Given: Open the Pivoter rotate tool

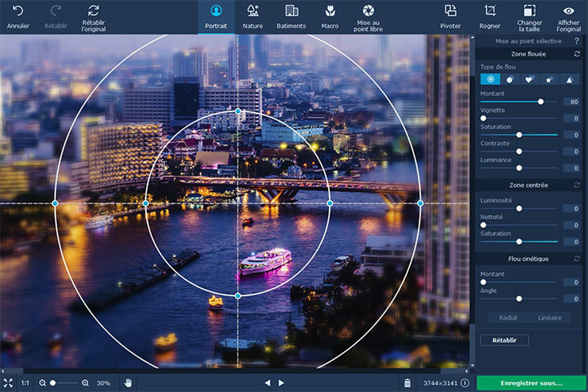Looking at the screenshot, I should click(450, 17).
